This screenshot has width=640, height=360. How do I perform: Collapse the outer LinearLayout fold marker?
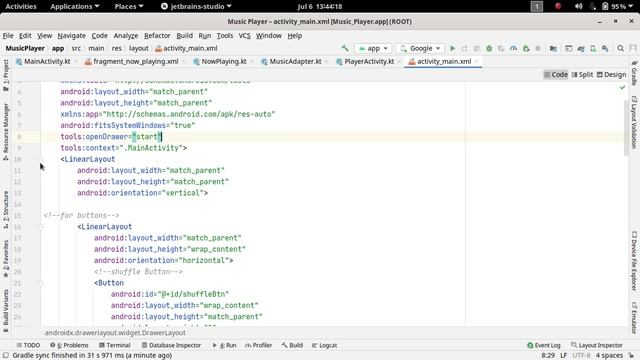point(40,159)
